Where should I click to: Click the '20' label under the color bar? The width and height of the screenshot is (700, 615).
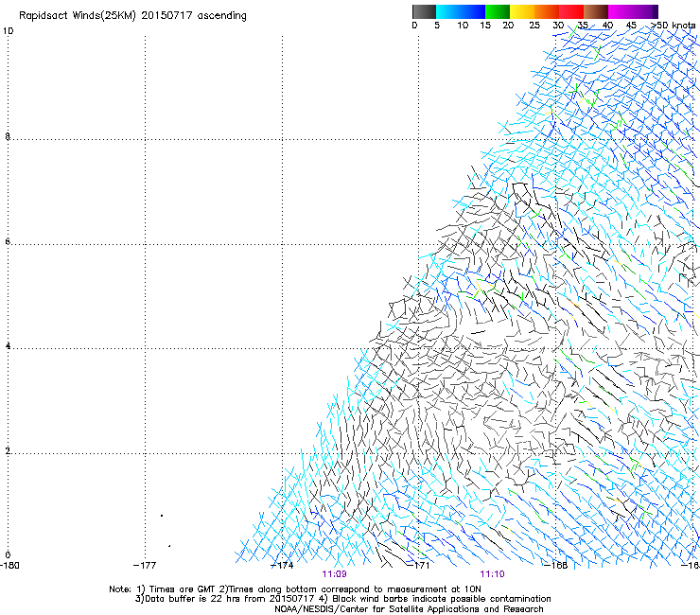coord(508,26)
